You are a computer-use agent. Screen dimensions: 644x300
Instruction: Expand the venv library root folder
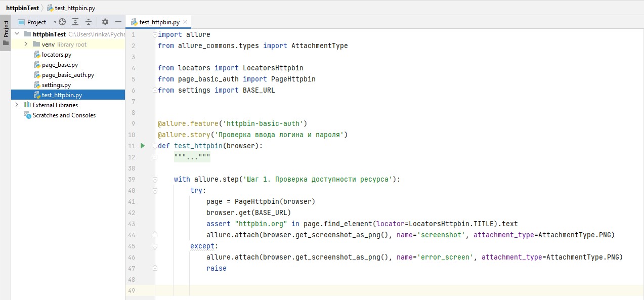(x=26, y=45)
